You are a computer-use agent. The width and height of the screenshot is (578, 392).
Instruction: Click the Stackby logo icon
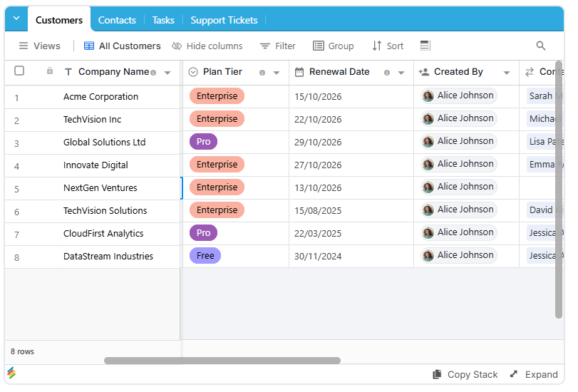pyautogui.click(x=11, y=373)
